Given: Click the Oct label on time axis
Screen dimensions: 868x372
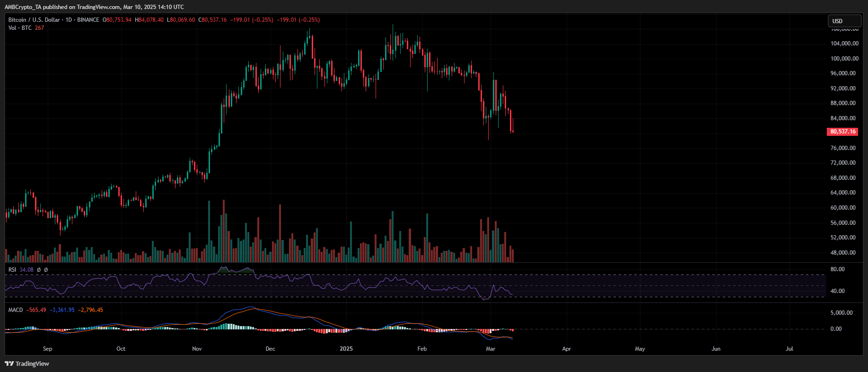Looking at the screenshot, I should click(x=121, y=349).
